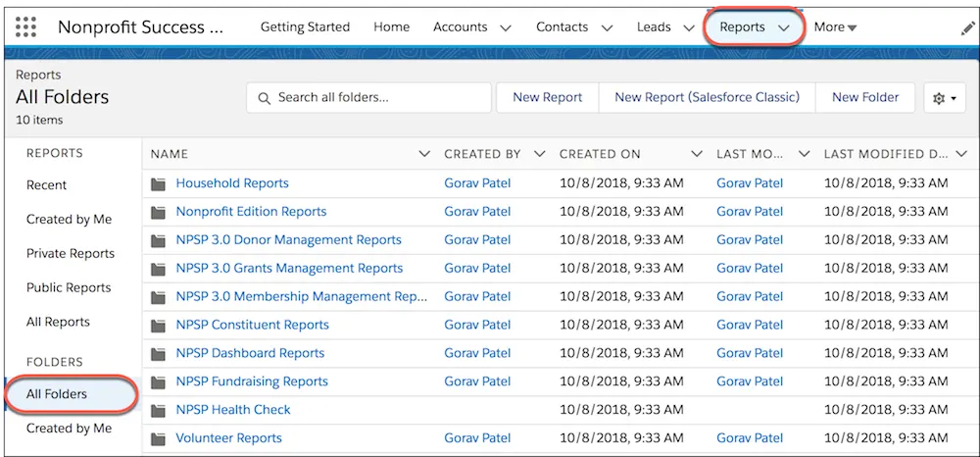Click Created On date in NPSP Health Check row

[x=621, y=410]
